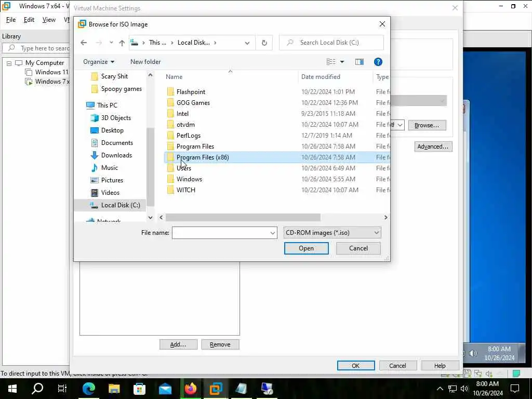Open view options dropdown arrow

pyautogui.click(x=342, y=62)
